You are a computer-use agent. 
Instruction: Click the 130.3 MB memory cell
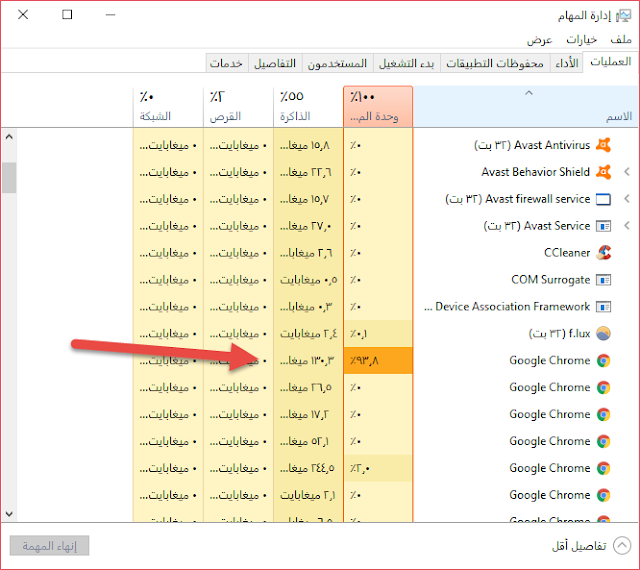click(x=308, y=361)
